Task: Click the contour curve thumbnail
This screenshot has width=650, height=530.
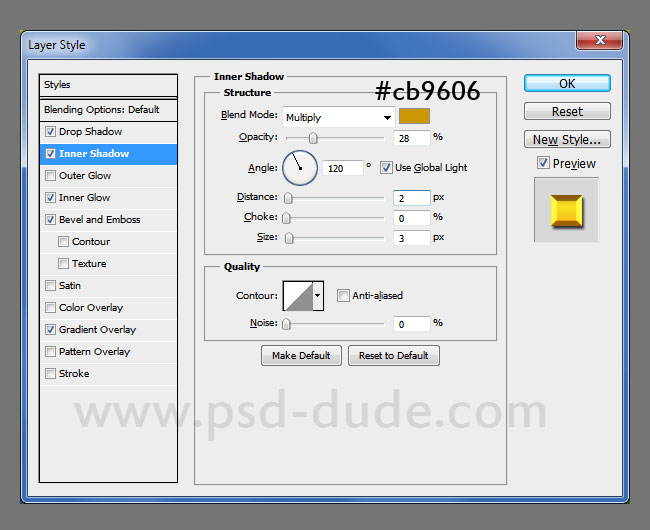Action: coord(298,295)
